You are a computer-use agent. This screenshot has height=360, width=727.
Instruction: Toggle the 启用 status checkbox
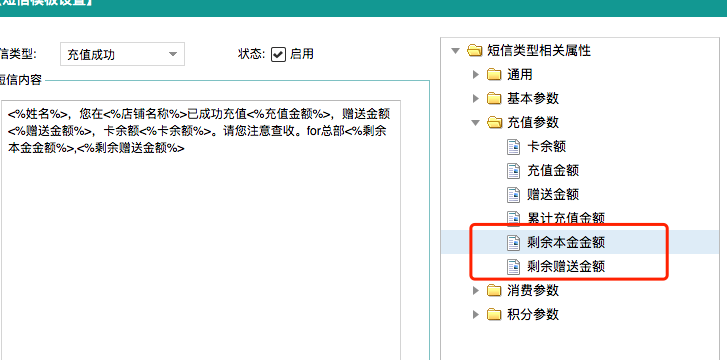pyautogui.click(x=278, y=54)
